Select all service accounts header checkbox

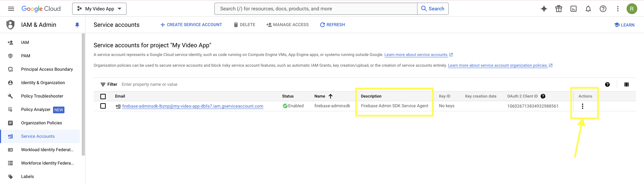pos(103,97)
